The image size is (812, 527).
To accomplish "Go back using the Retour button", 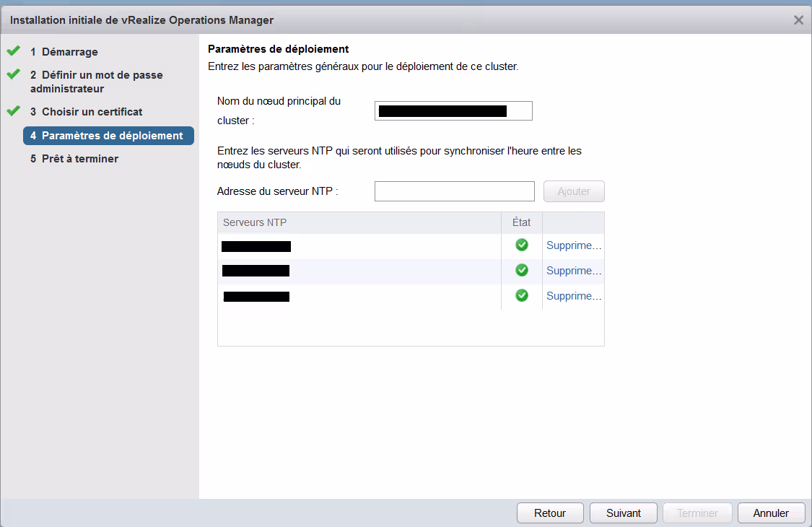I will [550, 513].
